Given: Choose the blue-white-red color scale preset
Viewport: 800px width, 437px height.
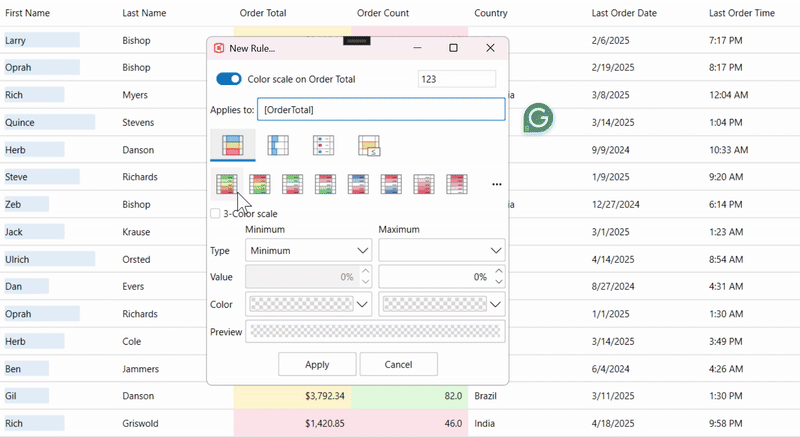Looking at the screenshot, I should (359, 184).
